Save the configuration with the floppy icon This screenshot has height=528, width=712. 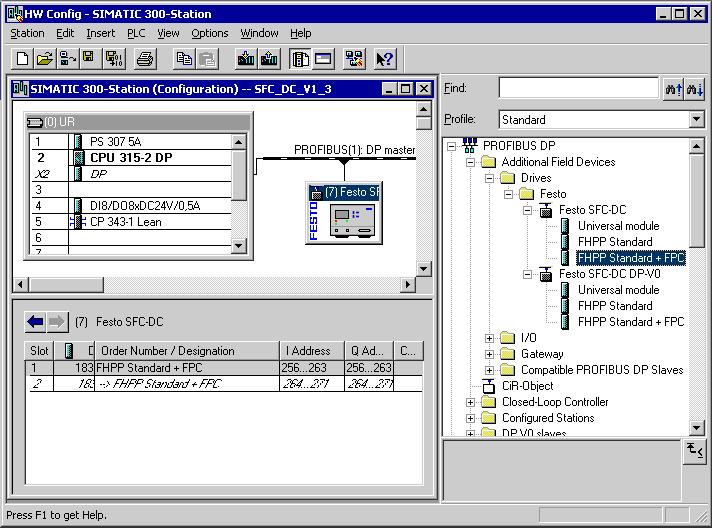click(89, 59)
